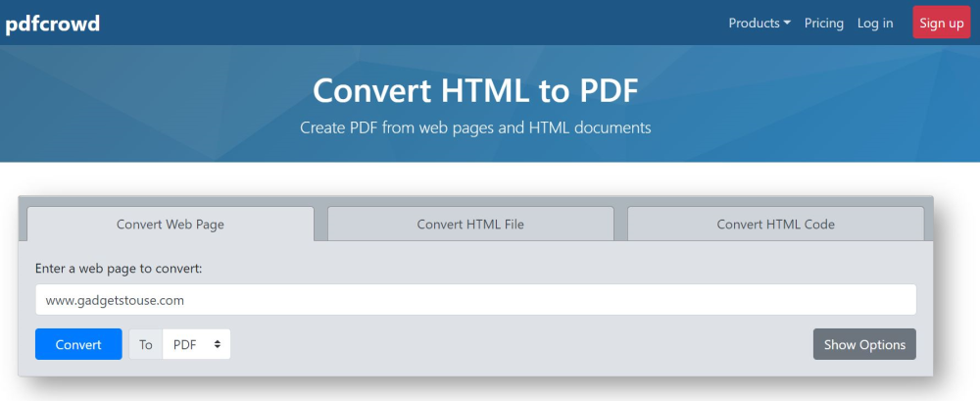Click the "Convert HTML to PDF" heading
This screenshot has width=980, height=401.
475,90
